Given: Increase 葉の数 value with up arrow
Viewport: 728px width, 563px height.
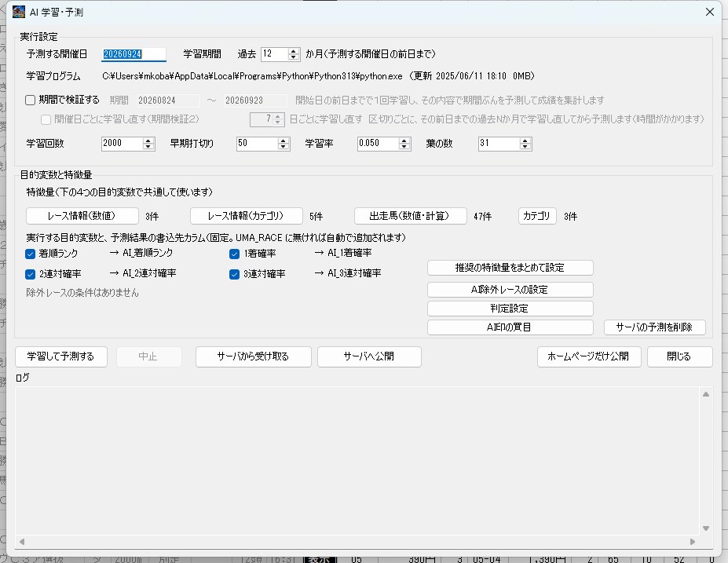Looking at the screenshot, I should click(525, 141).
